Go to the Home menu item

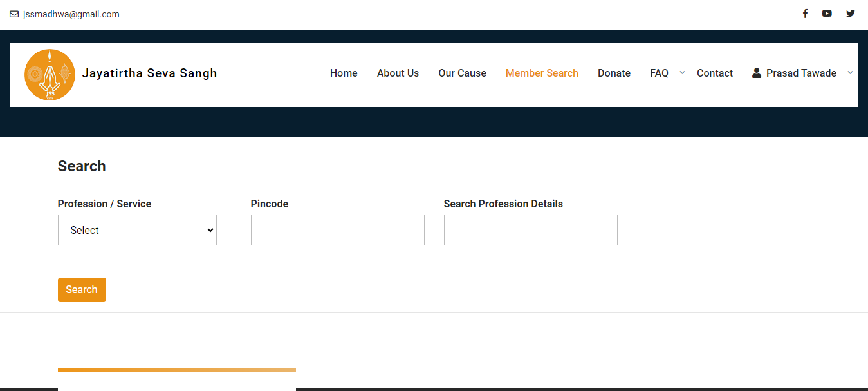click(x=344, y=73)
